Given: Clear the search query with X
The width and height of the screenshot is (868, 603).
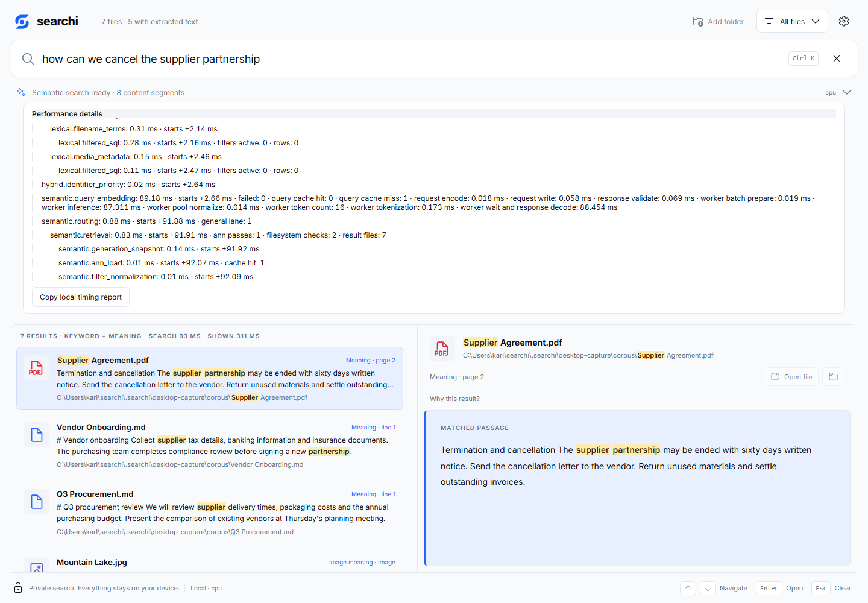Looking at the screenshot, I should pyautogui.click(x=837, y=58).
